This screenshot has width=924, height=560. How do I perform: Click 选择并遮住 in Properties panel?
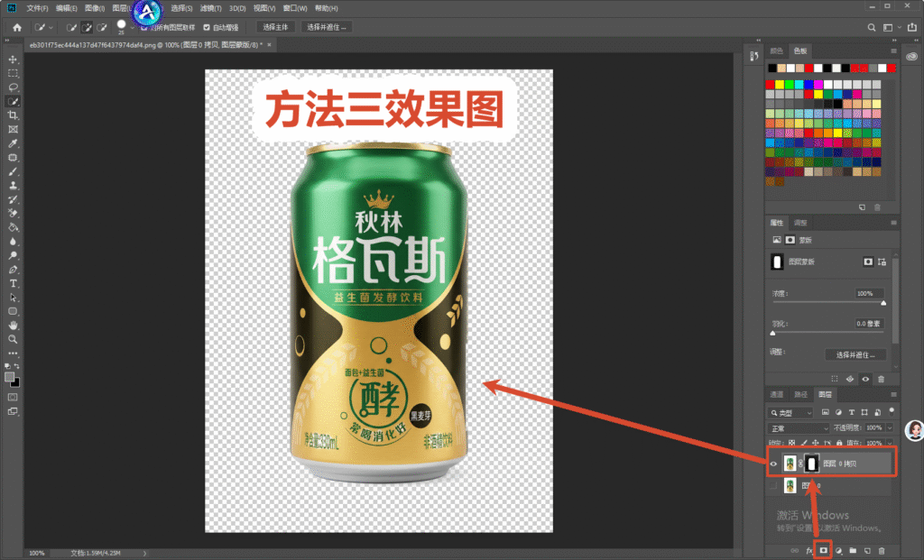[855, 354]
